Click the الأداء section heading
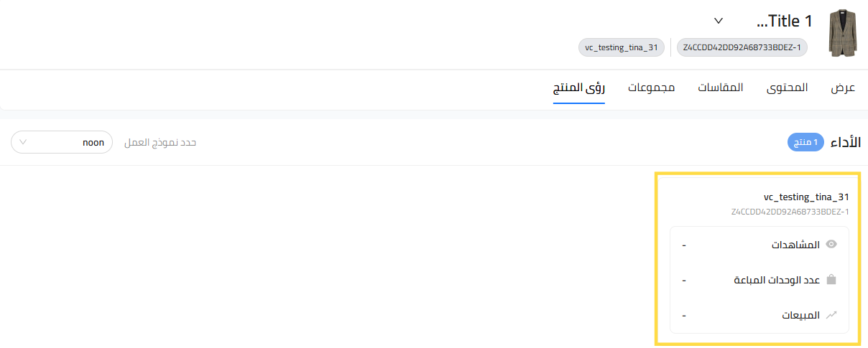This screenshot has width=868, height=348. pos(845,142)
